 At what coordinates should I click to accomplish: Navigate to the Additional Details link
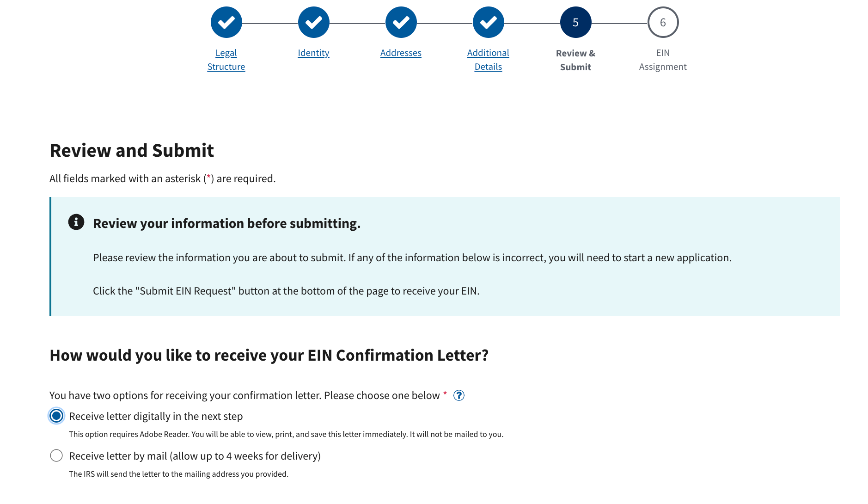pos(488,60)
